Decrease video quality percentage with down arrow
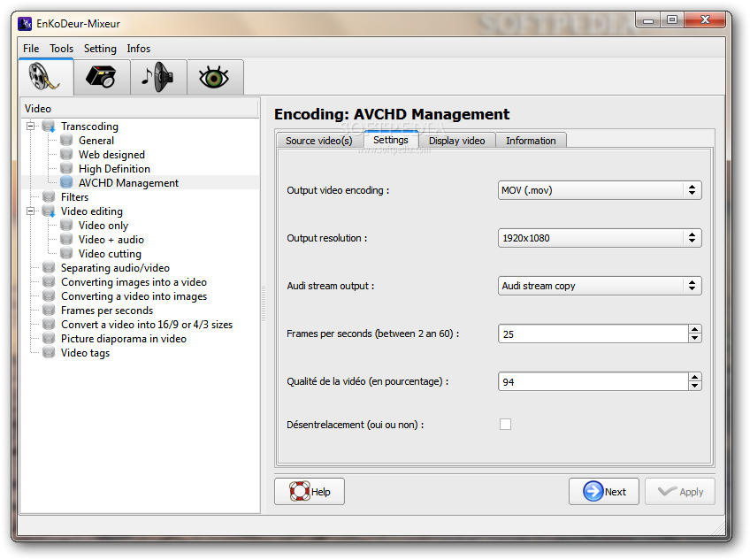 point(694,387)
